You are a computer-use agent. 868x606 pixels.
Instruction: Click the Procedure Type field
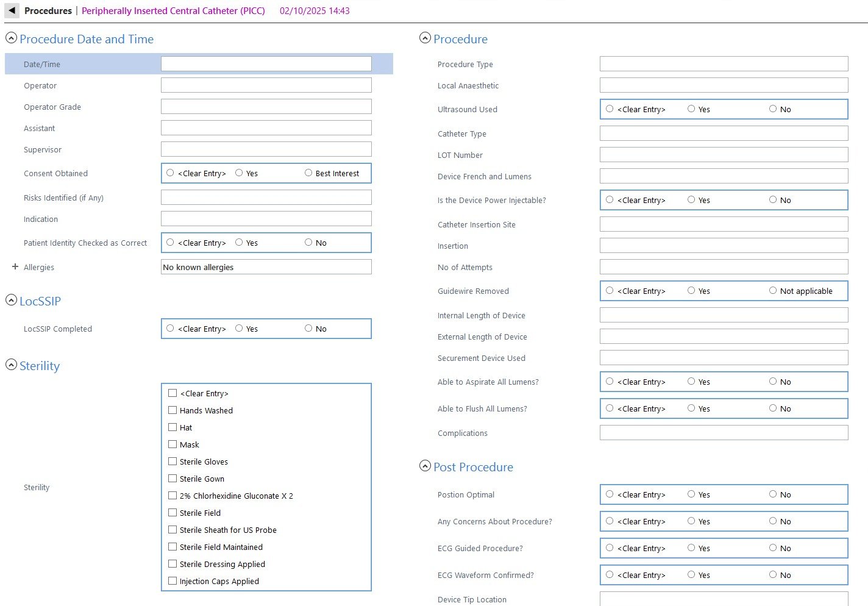[x=724, y=64]
